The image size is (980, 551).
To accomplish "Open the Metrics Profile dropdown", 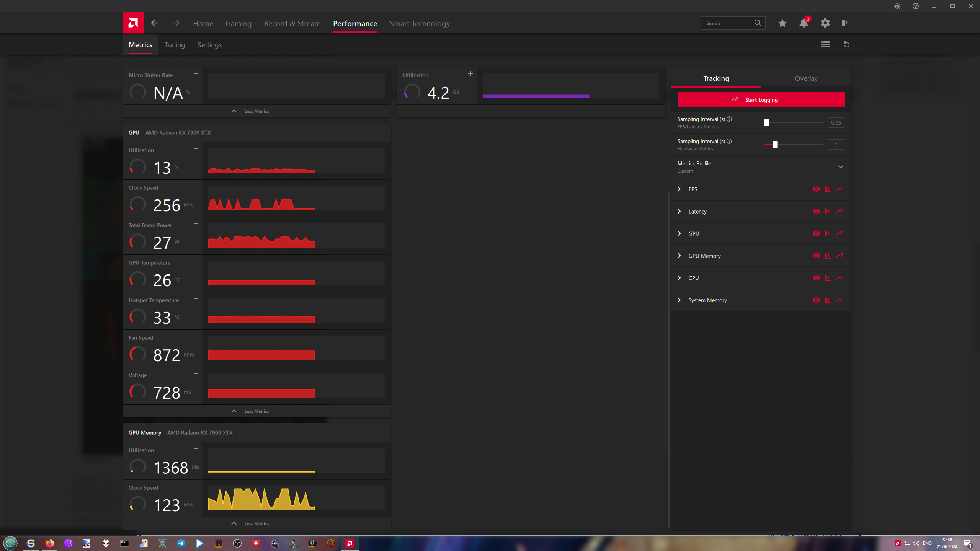I will coord(840,167).
